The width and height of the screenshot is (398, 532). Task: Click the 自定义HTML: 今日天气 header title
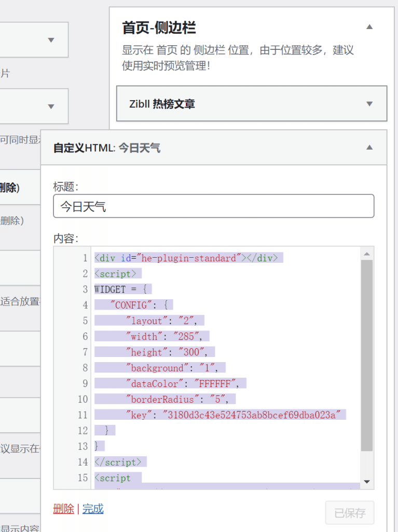(107, 148)
